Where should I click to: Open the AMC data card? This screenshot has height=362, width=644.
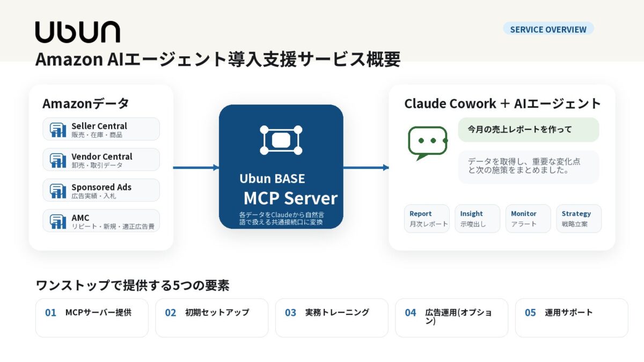pyautogui.click(x=101, y=221)
